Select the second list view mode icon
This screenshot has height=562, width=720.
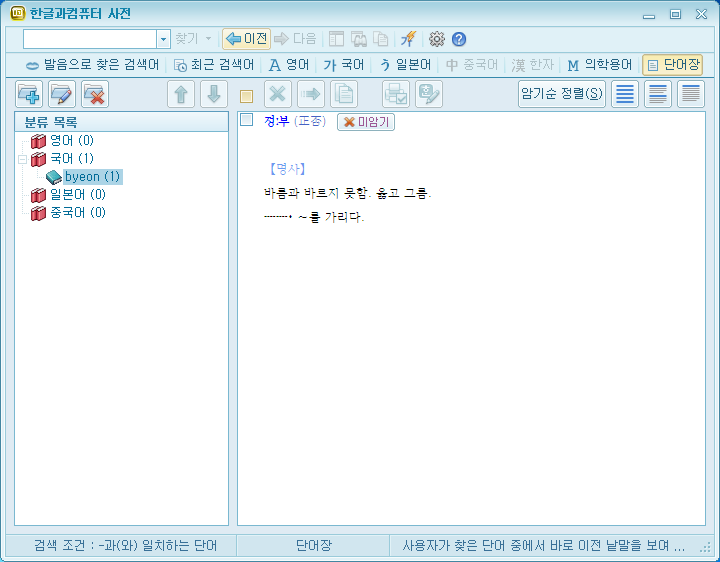(x=658, y=94)
